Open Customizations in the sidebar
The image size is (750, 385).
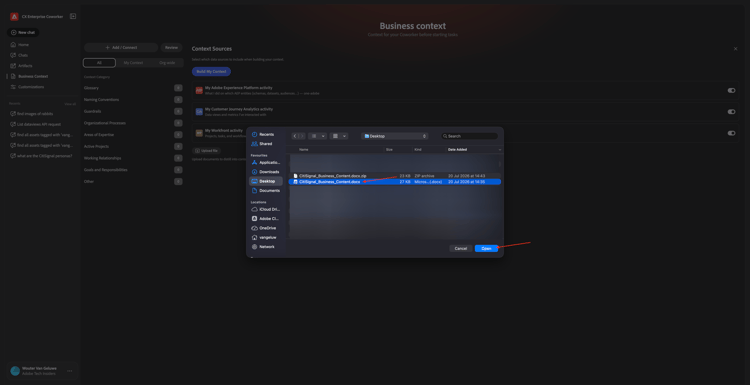tap(31, 87)
